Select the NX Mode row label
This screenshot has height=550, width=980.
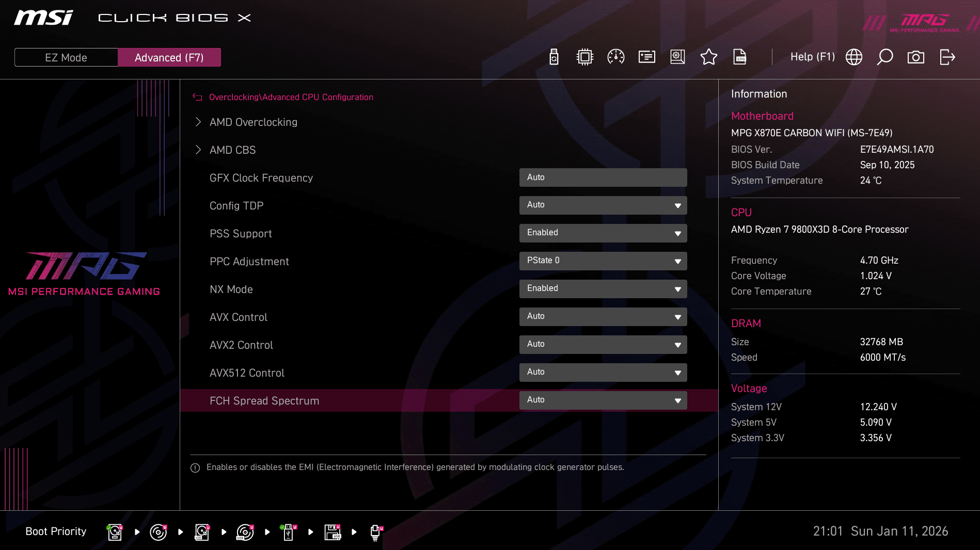[x=231, y=289]
